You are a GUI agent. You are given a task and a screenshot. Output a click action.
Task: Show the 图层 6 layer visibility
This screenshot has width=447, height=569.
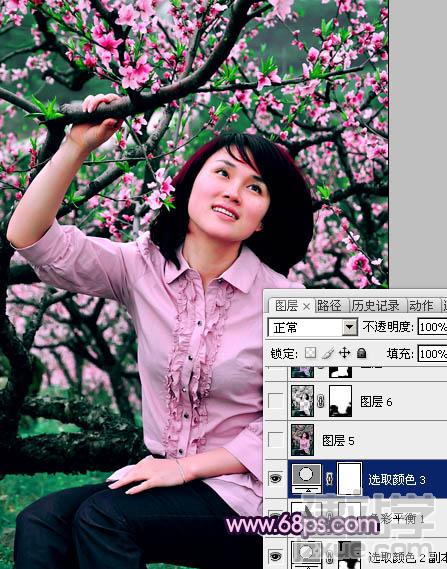pyautogui.click(x=275, y=401)
